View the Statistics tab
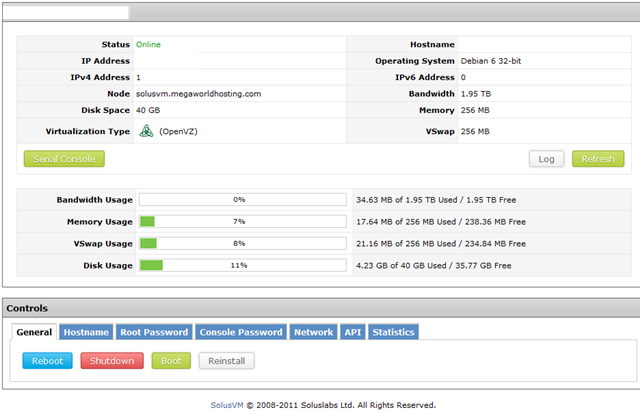The width and height of the screenshot is (640, 412). tap(393, 332)
